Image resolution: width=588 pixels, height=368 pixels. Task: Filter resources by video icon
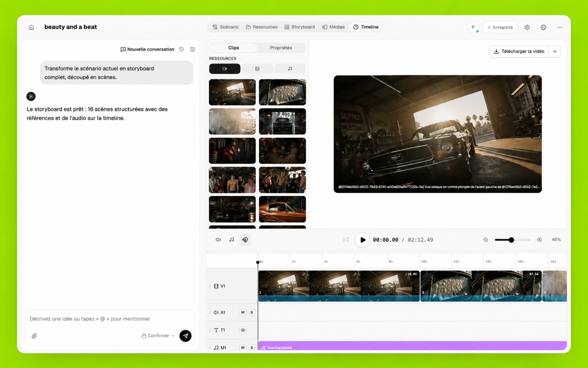click(225, 69)
